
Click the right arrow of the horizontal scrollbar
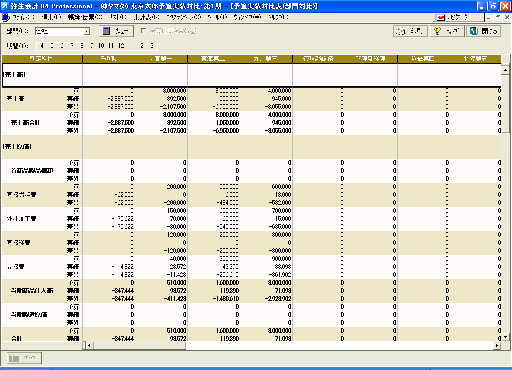[x=497, y=345]
